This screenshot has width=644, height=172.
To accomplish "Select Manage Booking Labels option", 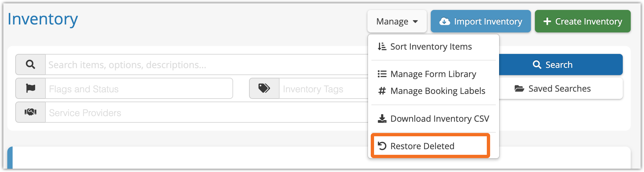I will click(437, 91).
